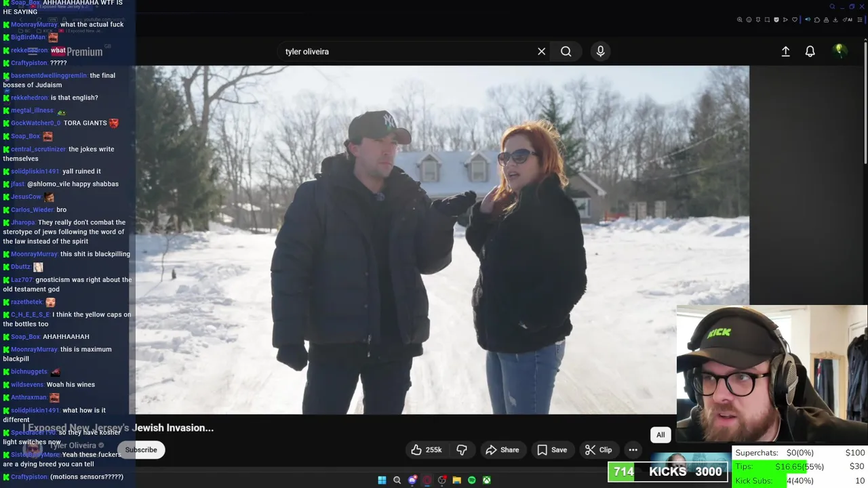Image resolution: width=868 pixels, height=488 pixels.
Task: Mute the tab via blue speaker icon
Action: (808, 20)
